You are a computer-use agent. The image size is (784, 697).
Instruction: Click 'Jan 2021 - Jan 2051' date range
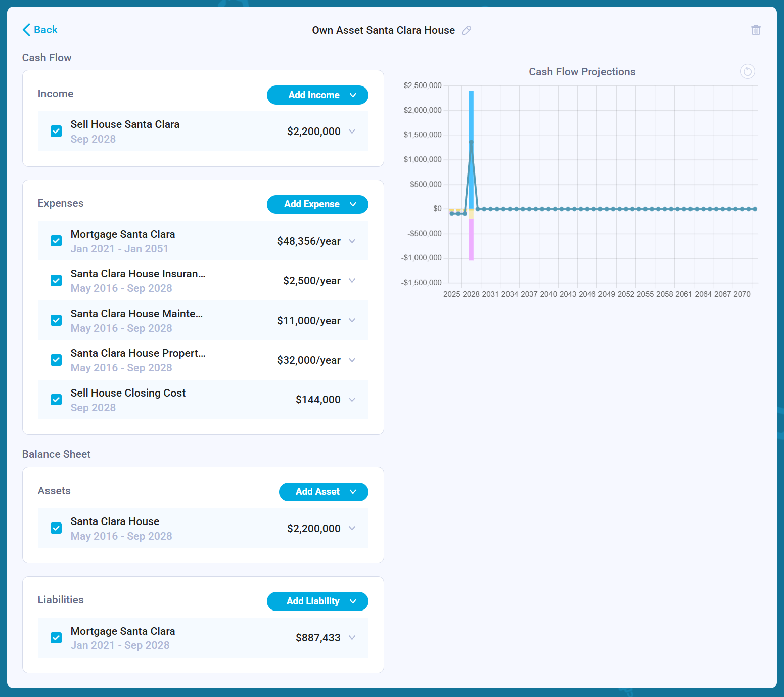click(120, 249)
